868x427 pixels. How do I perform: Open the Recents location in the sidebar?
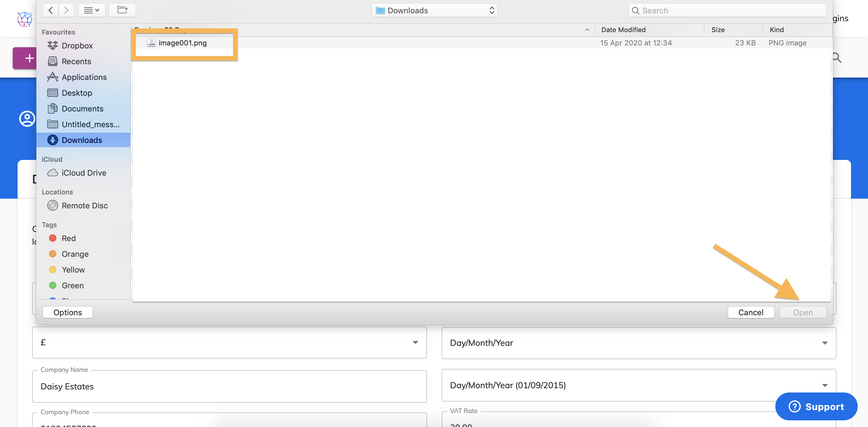click(76, 61)
